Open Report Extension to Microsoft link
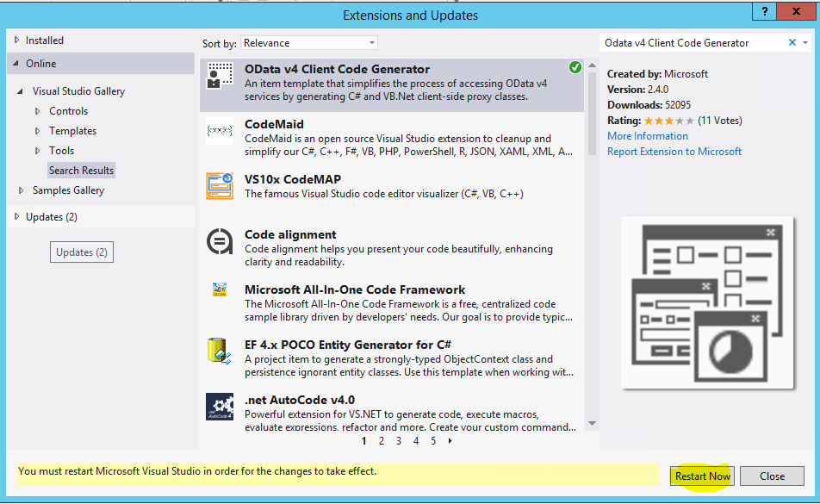 click(x=674, y=152)
